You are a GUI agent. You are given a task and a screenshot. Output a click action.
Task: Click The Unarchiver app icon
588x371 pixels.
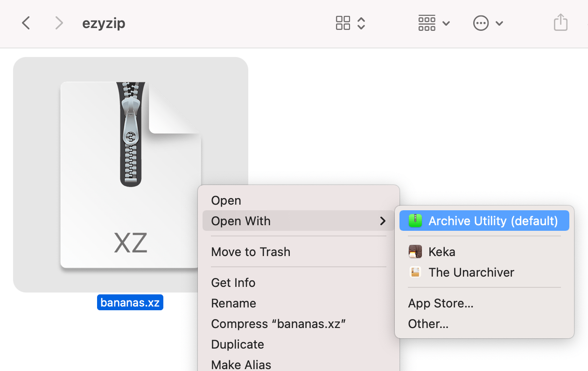[415, 272]
